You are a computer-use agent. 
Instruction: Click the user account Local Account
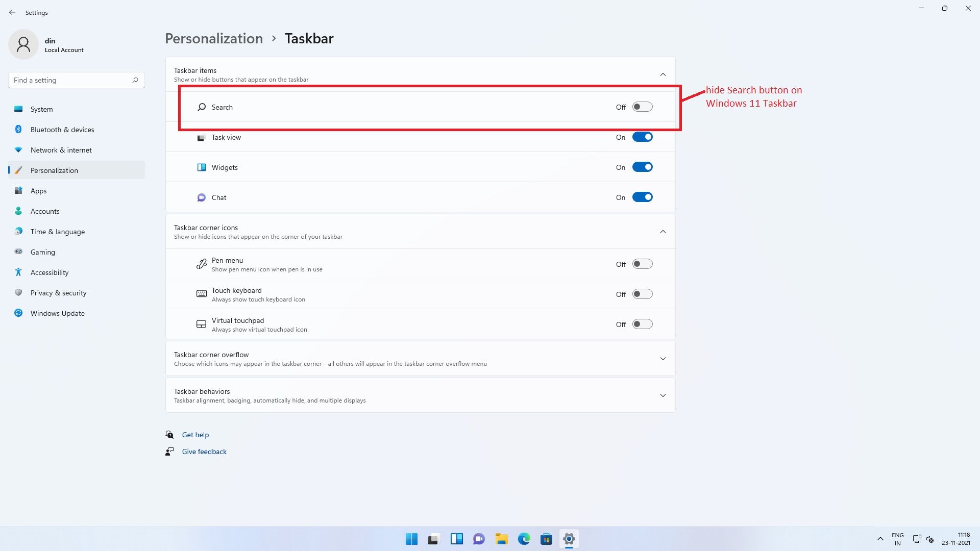tap(48, 44)
